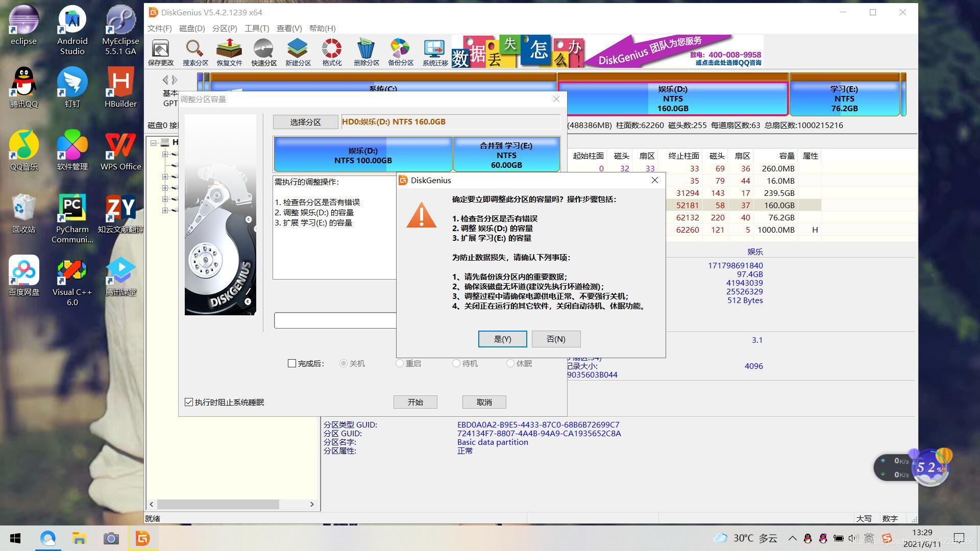Open the Search Partitions (搜索分区) tool
980x551 pixels.
(x=195, y=53)
